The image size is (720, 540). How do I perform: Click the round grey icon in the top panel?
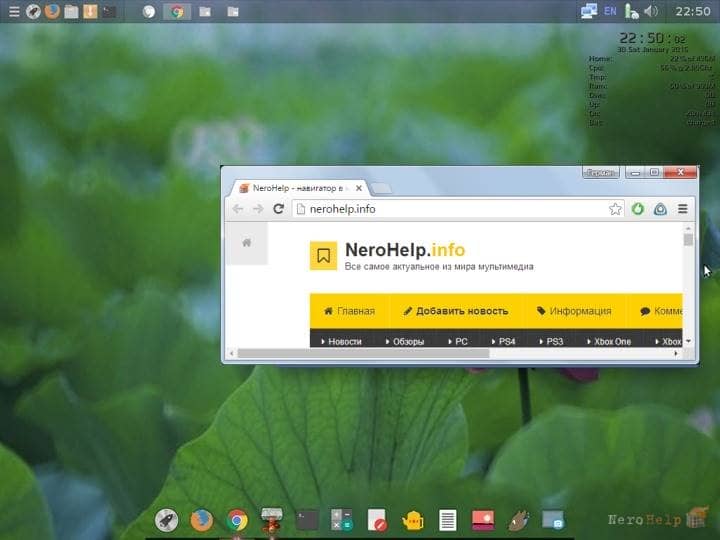pos(149,11)
